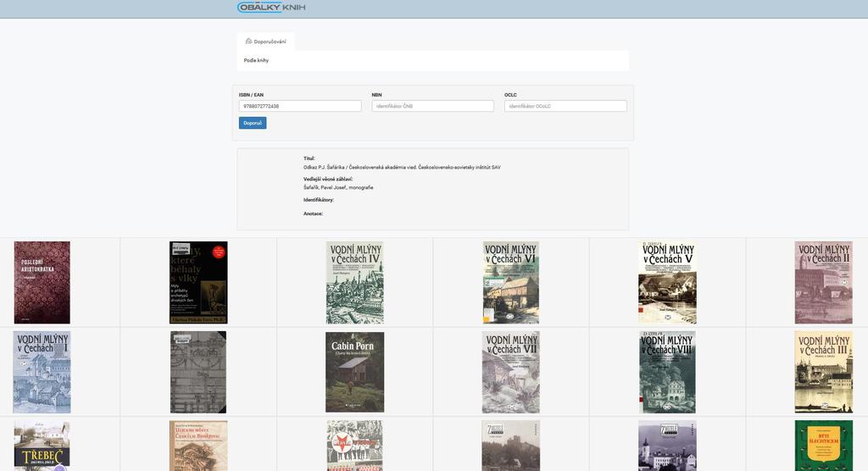This screenshot has width=868, height=471.
Task: Open the red-star crowd photo book cover
Action: pos(355,446)
